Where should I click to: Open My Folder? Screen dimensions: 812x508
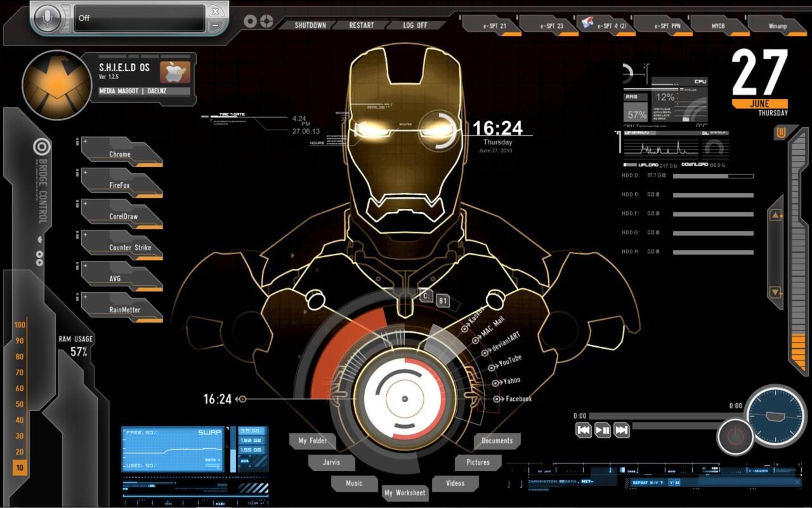point(313,441)
